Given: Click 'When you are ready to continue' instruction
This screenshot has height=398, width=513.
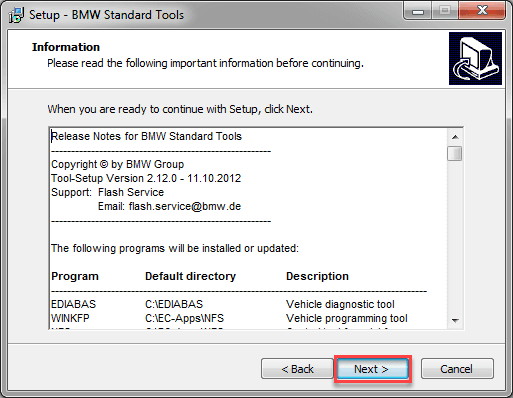Looking at the screenshot, I should click(x=180, y=109).
